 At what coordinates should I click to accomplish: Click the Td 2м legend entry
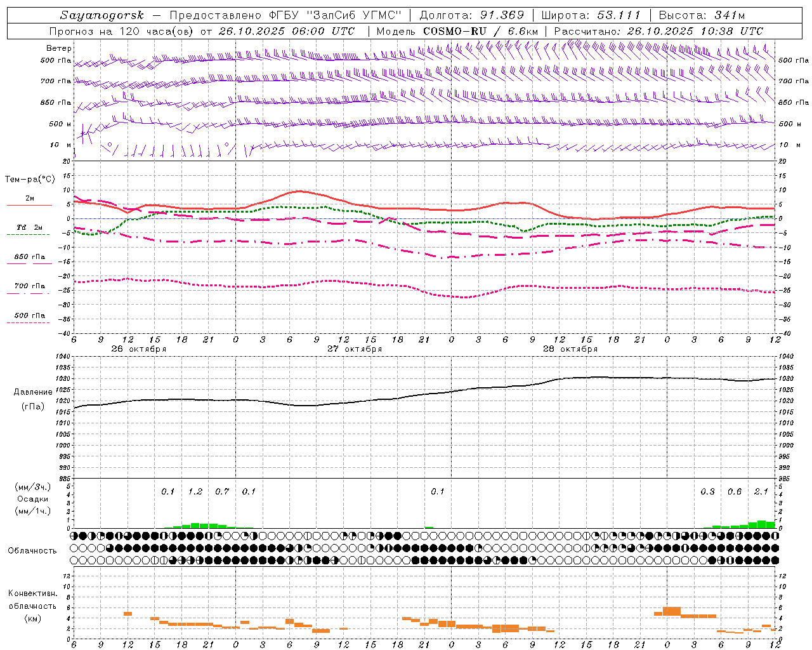pyautogui.click(x=30, y=227)
